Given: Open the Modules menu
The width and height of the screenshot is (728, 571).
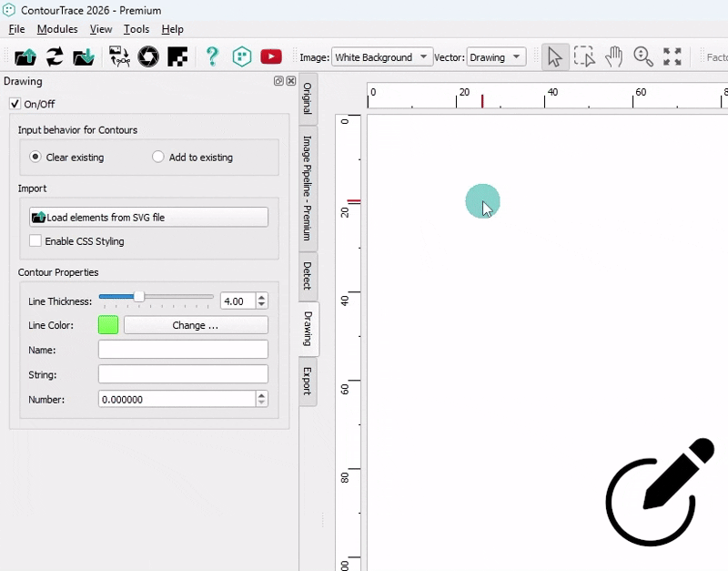Looking at the screenshot, I should click(56, 29).
